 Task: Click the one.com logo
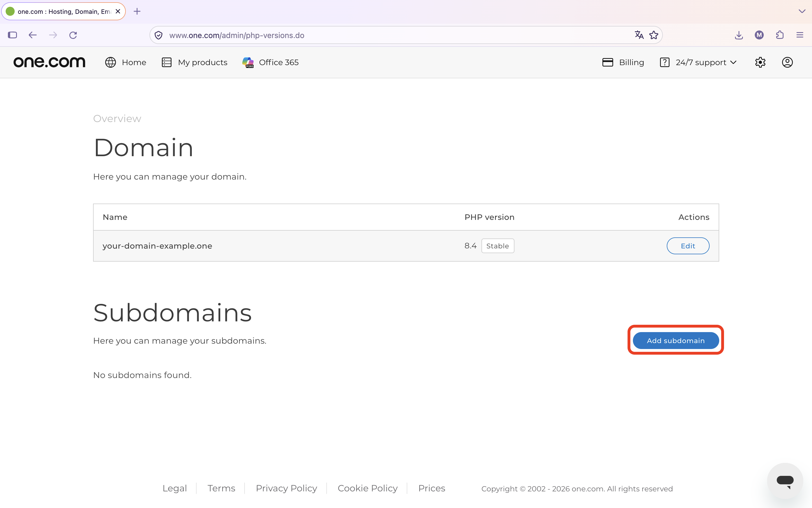click(49, 62)
